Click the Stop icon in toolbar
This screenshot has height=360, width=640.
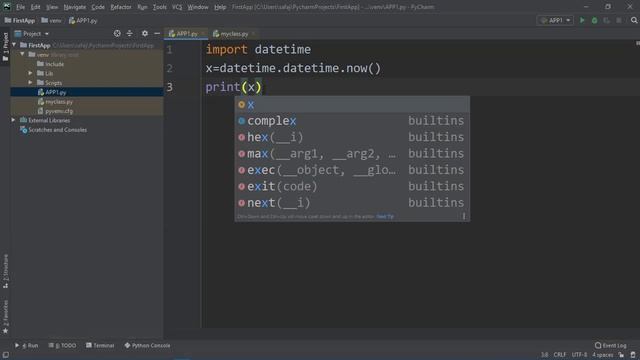click(619, 20)
